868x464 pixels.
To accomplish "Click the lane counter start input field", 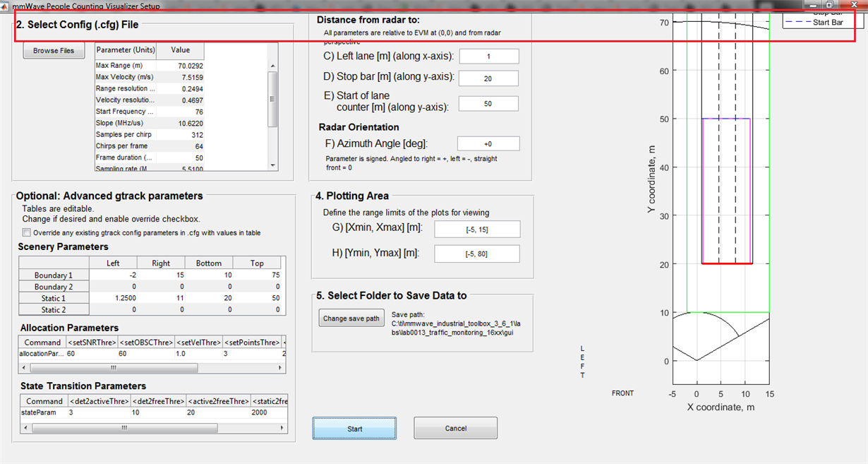I will (x=489, y=103).
